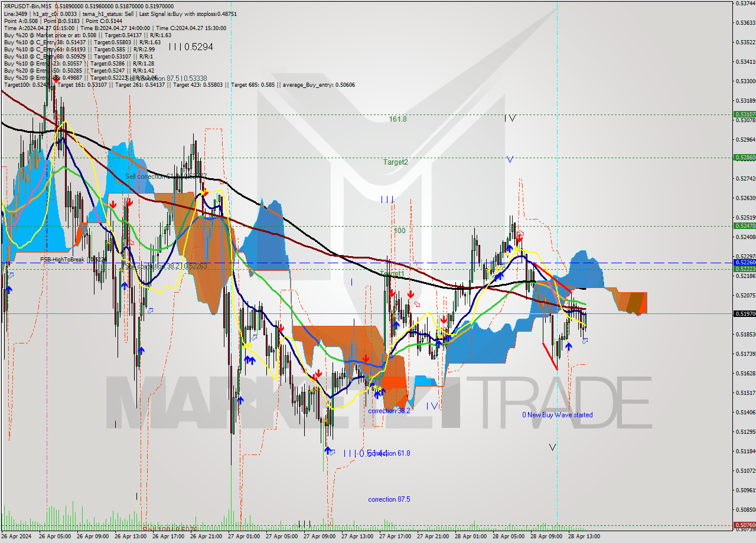Click the 'correction 87.5' label
The width and height of the screenshot is (756, 543).
(x=389, y=499)
